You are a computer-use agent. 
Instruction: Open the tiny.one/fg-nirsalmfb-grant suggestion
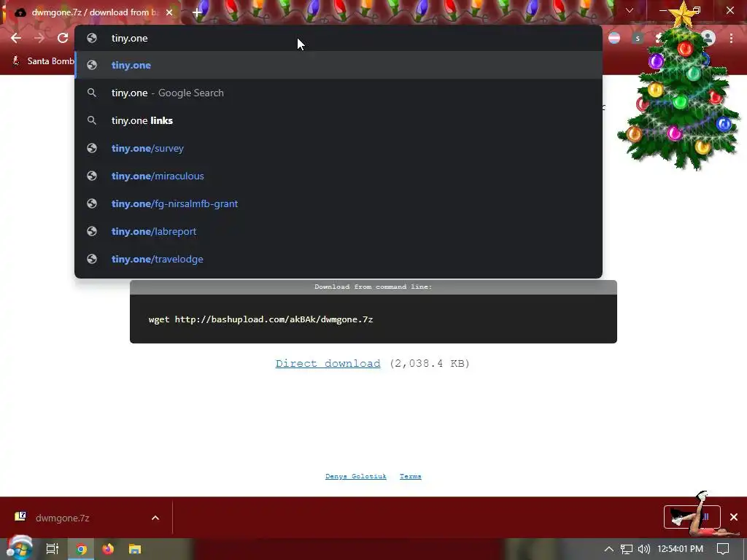[x=338, y=203]
